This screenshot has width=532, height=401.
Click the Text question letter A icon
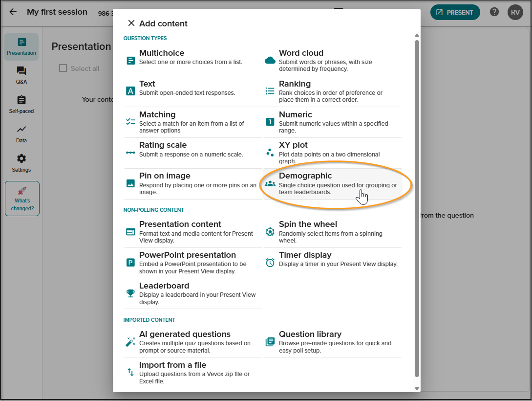click(130, 91)
